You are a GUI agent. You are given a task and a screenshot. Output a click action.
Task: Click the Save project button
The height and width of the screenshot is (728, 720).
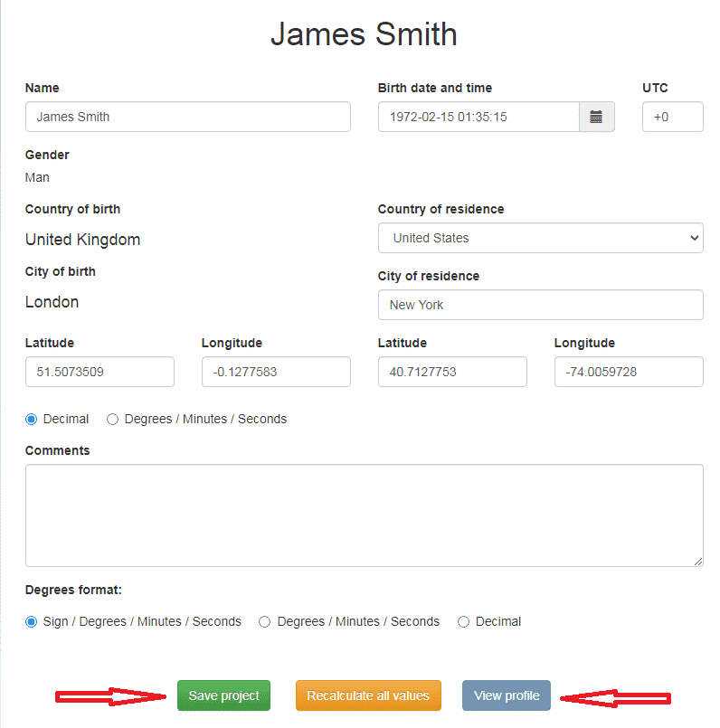point(223,695)
